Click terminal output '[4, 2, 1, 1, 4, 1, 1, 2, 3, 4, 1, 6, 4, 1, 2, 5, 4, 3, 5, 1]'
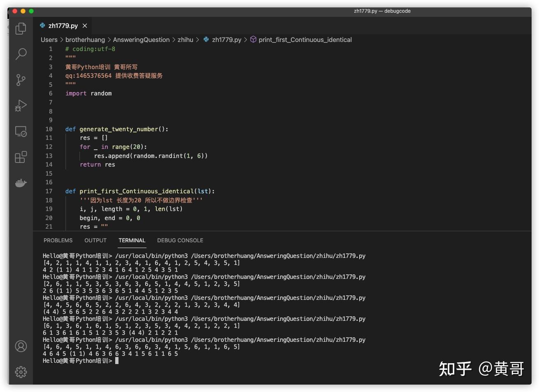Screen dimensions: 539x392 point(142,263)
